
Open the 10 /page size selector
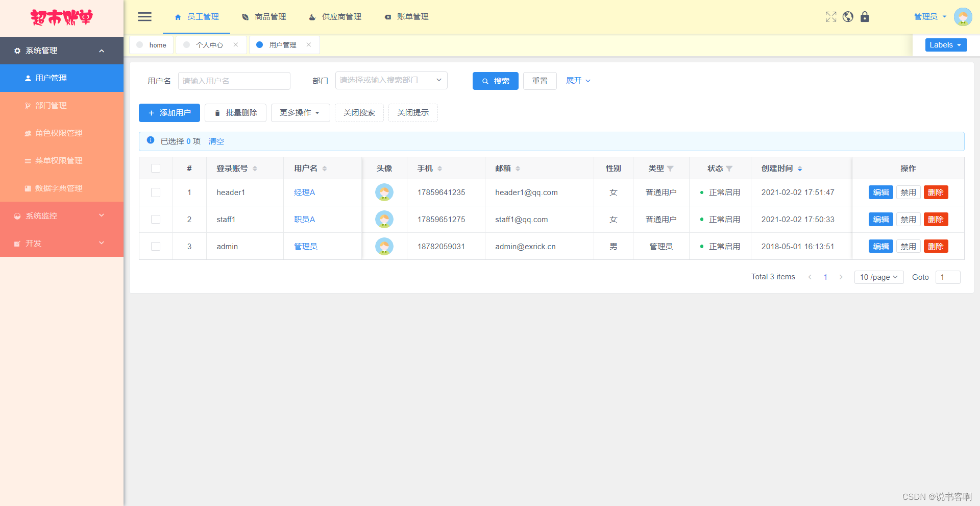click(x=879, y=277)
